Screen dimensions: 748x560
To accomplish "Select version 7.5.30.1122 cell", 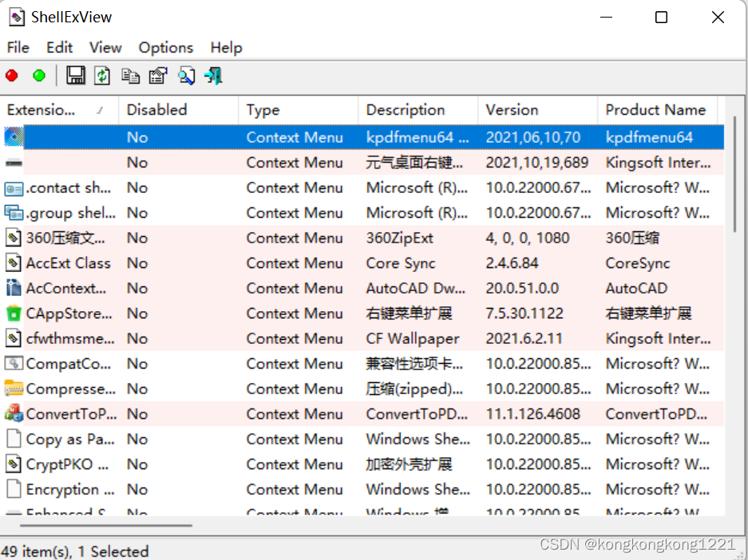I will click(524, 314).
